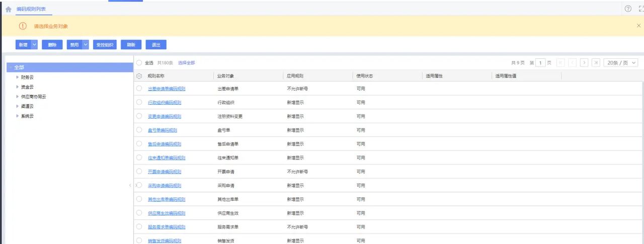
Task: Open the 行政组织编码规则 link
Action: coord(165,103)
